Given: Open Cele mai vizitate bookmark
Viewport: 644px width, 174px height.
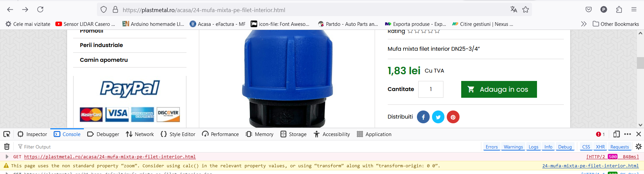Looking at the screenshot, I should [28, 24].
